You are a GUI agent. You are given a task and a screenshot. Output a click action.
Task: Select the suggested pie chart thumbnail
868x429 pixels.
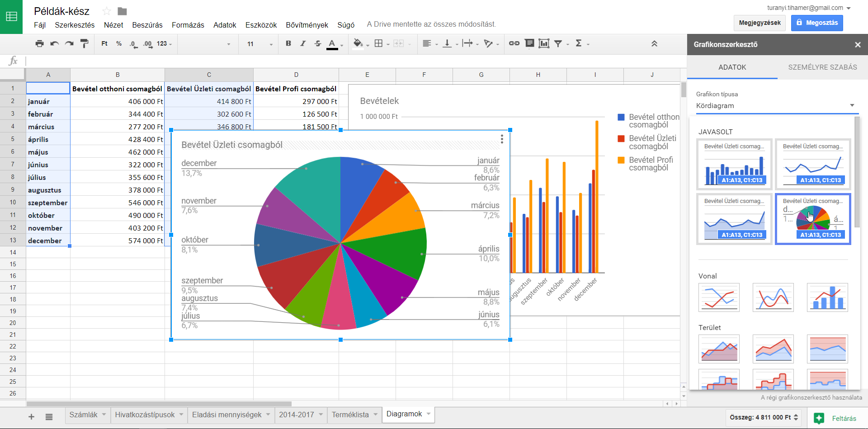pyautogui.click(x=813, y=219)
